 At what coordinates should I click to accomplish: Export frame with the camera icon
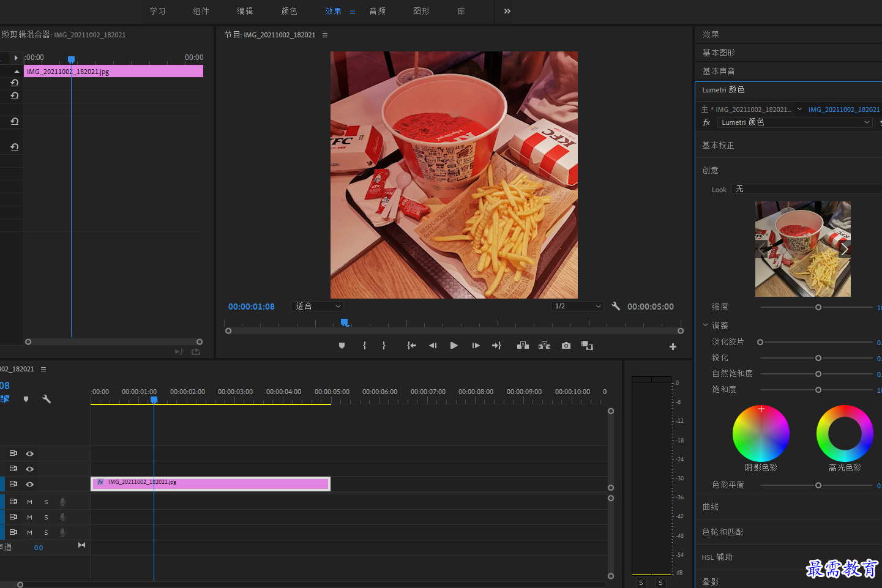tap(566, 346)
